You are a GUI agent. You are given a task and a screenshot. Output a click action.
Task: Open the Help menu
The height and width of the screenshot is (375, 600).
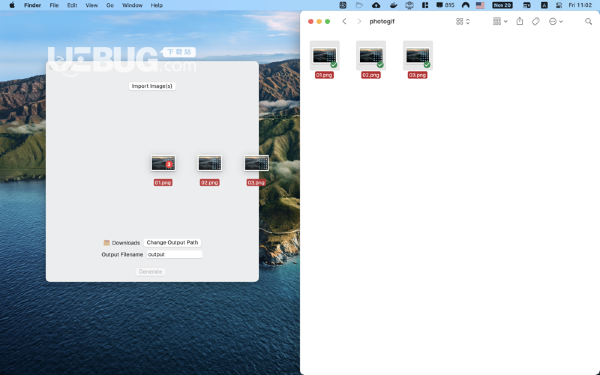pyautogui.click(x=157, y=5)
